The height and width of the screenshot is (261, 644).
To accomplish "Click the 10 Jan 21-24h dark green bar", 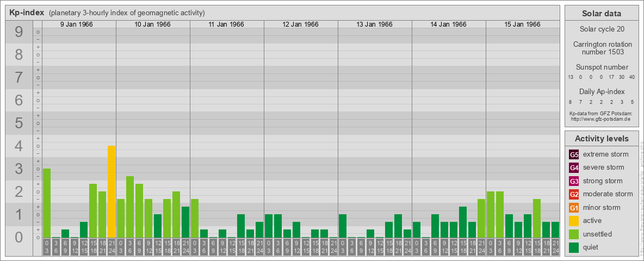I will 185,222.
